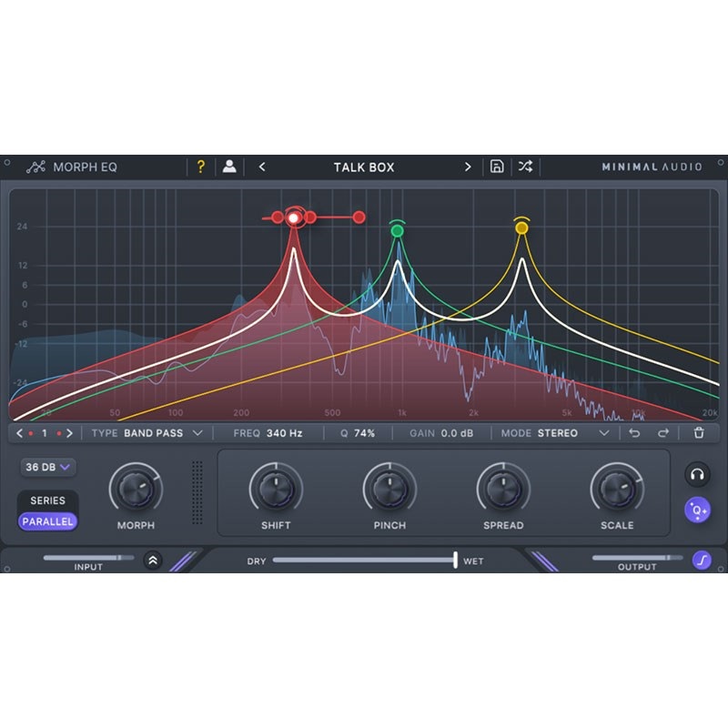Select the yellow filter node
Screen dimensions: 728x728
tap(521, 228)
